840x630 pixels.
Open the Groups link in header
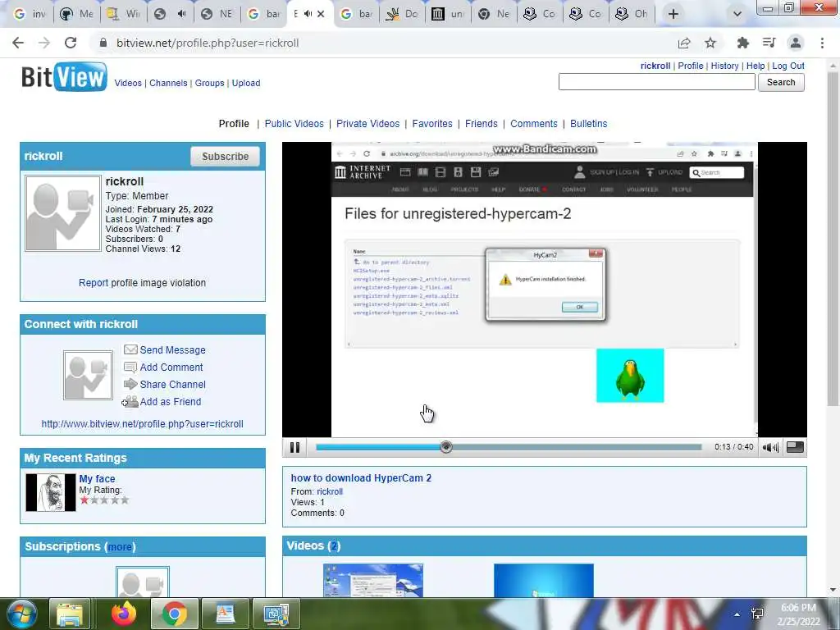(209, 83)
